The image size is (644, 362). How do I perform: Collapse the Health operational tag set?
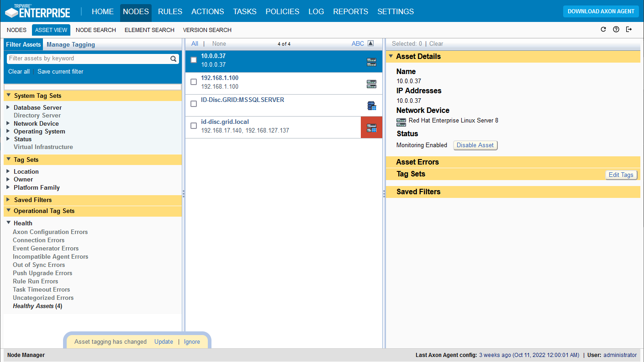8,223
